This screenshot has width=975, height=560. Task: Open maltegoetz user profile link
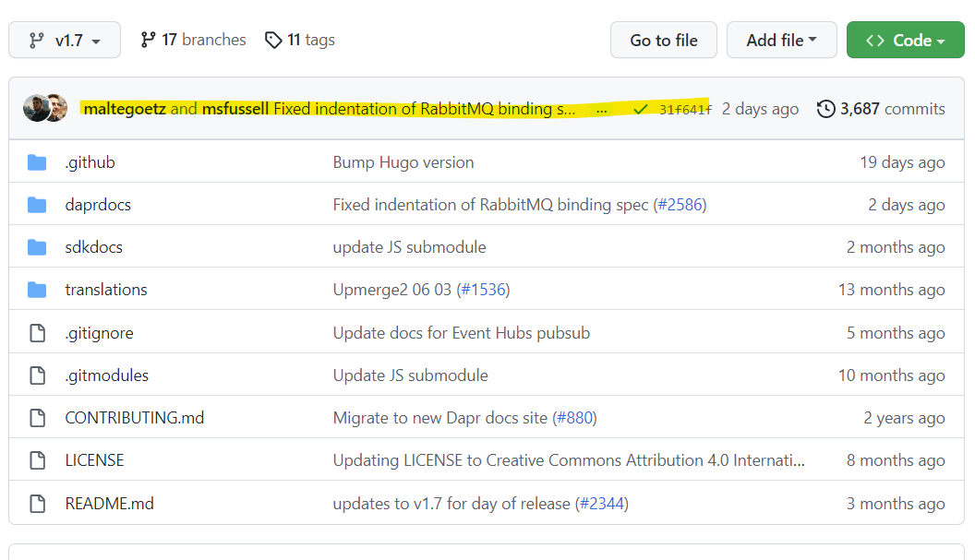(x=125, y=109)
